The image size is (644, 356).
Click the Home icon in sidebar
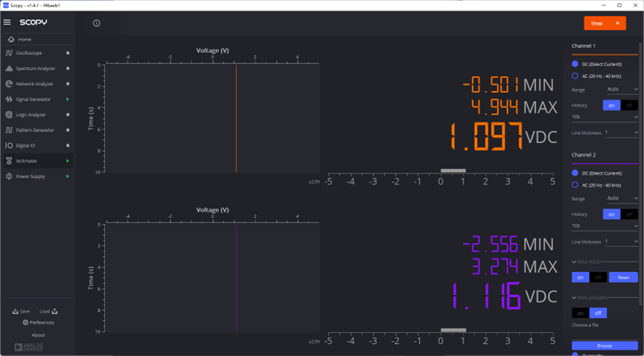pyautogui.click(x=11, y=39)
